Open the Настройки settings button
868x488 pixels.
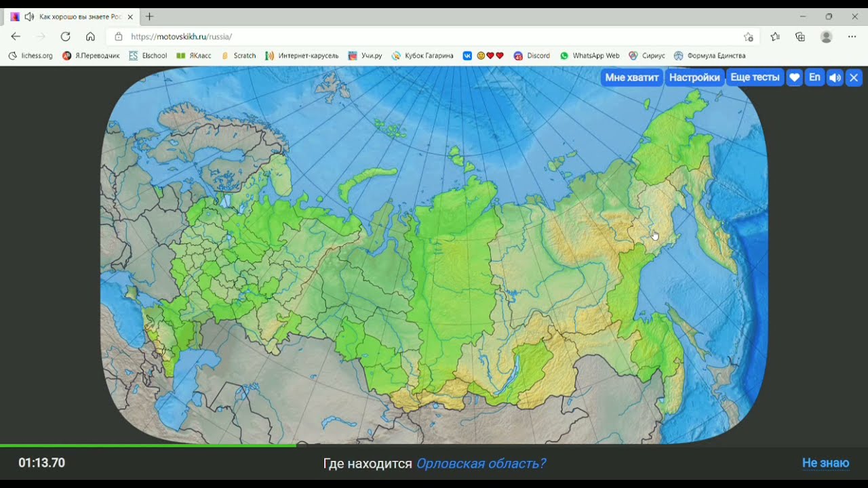click(694, 77)
